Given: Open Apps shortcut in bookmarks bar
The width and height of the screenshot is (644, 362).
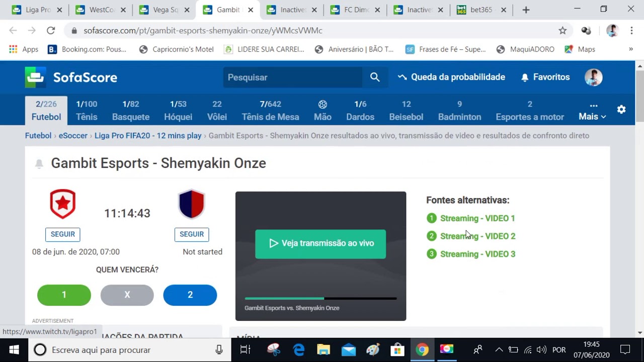Looking at the screenshot, I should [24, 49].
